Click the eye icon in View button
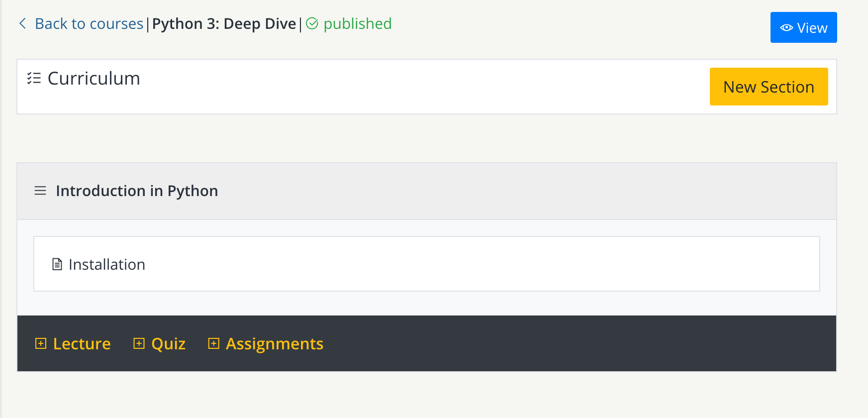This screenshot has height=418, width=868. [786, 28]
